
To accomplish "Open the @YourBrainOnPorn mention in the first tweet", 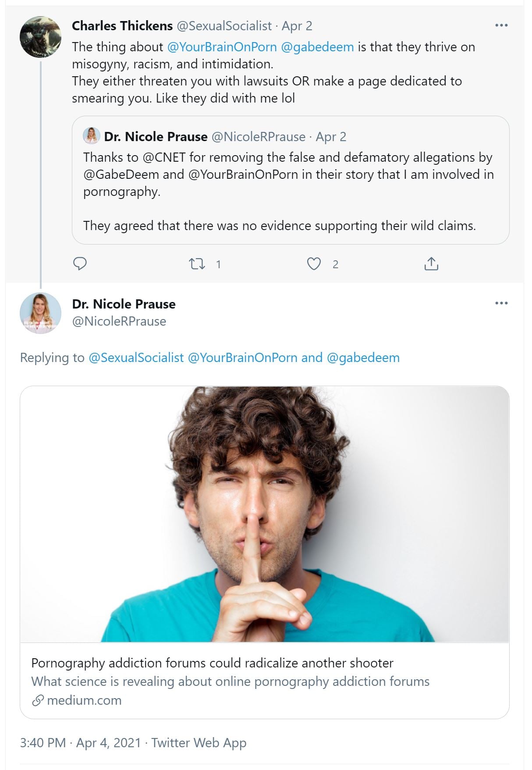I will (x=222, y=47).
